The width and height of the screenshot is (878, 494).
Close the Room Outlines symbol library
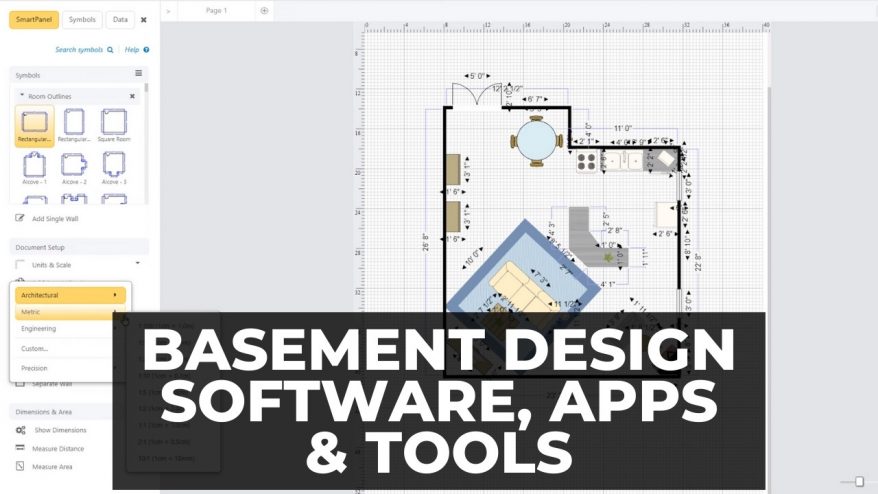tap(132, 96)
